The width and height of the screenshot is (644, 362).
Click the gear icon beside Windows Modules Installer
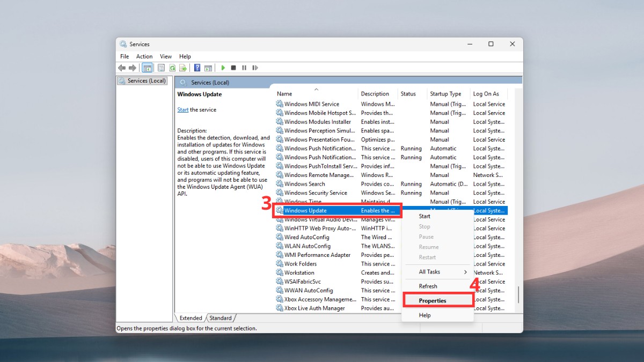tap(279, 122)
